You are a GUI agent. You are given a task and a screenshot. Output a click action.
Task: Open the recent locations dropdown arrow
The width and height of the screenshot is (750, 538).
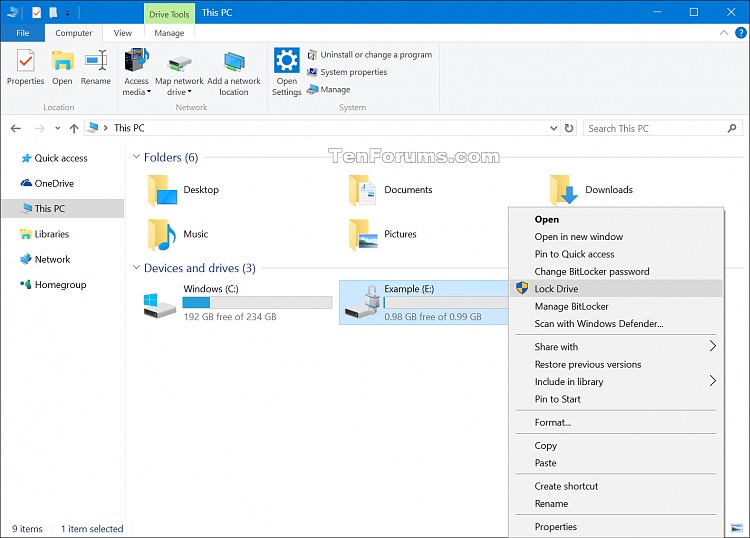pos(57,128)
